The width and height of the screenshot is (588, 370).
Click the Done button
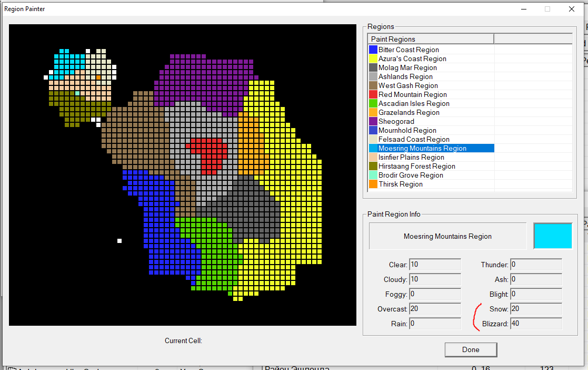tap(471, 350)
